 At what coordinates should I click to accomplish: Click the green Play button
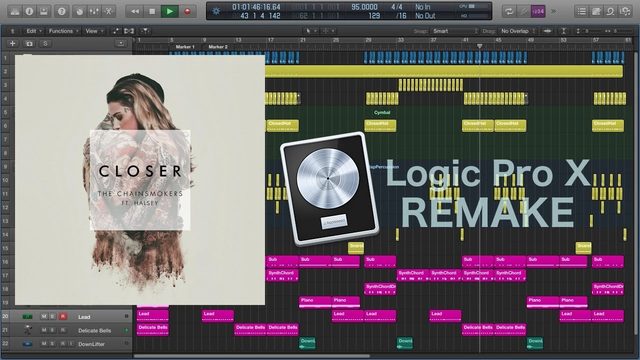click(x=170, y=11)
